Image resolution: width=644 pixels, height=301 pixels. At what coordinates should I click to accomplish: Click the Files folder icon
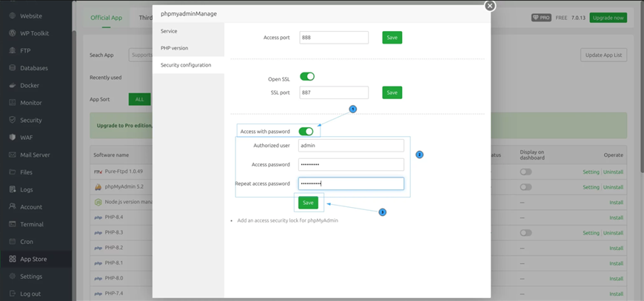coord(13,172)
